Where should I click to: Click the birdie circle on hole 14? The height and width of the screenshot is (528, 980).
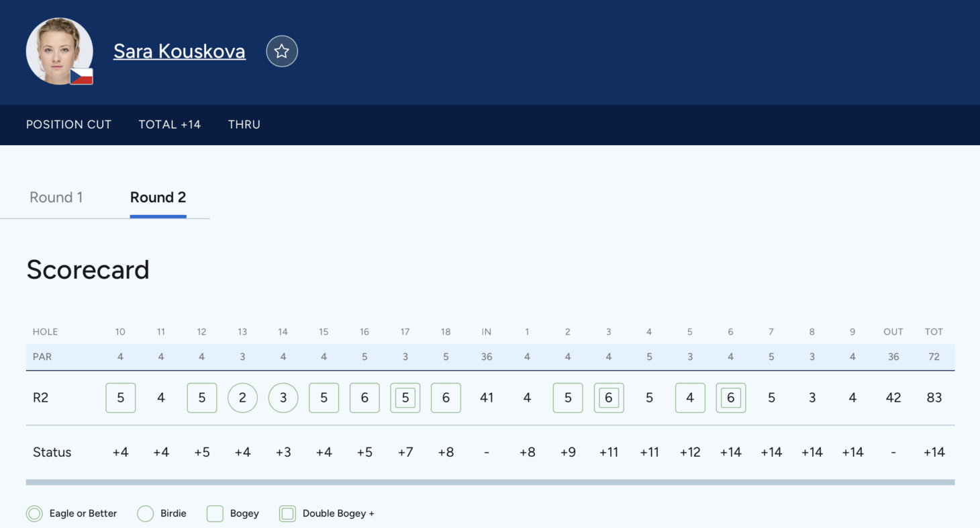[283, 398]
